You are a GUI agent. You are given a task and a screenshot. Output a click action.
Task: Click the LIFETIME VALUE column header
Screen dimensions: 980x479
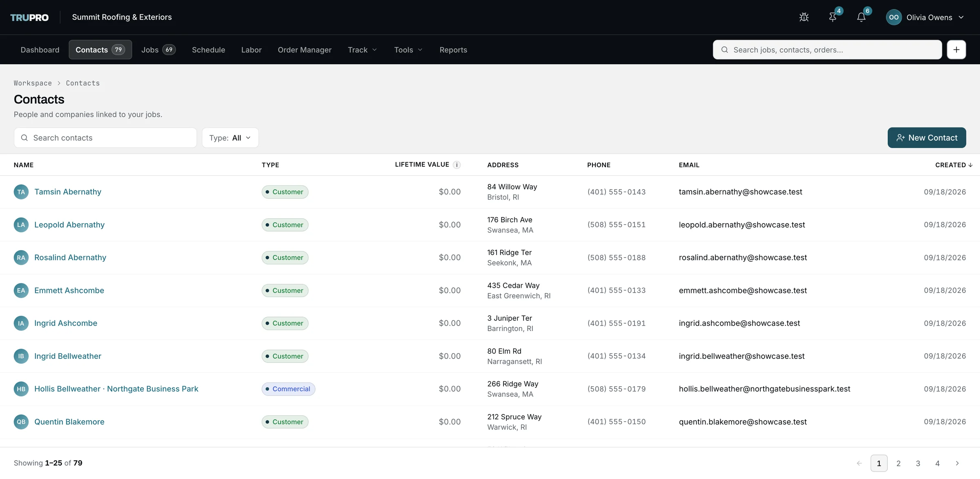point(422,164)
